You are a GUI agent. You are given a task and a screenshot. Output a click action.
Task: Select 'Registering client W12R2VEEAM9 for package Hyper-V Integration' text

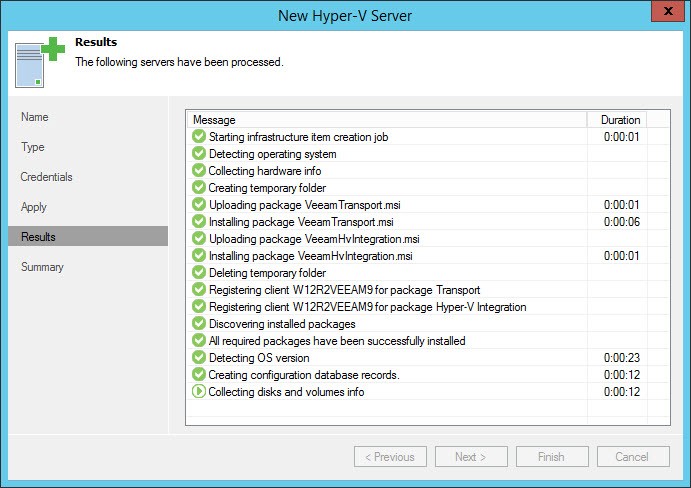[x=368, y=307]
